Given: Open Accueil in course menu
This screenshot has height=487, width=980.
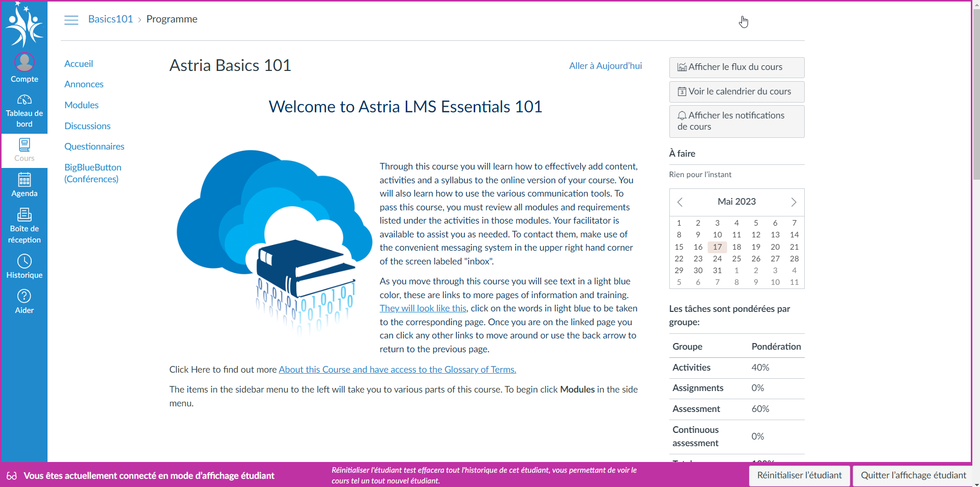Looking at the screenshot, I should tap(79, 64).
